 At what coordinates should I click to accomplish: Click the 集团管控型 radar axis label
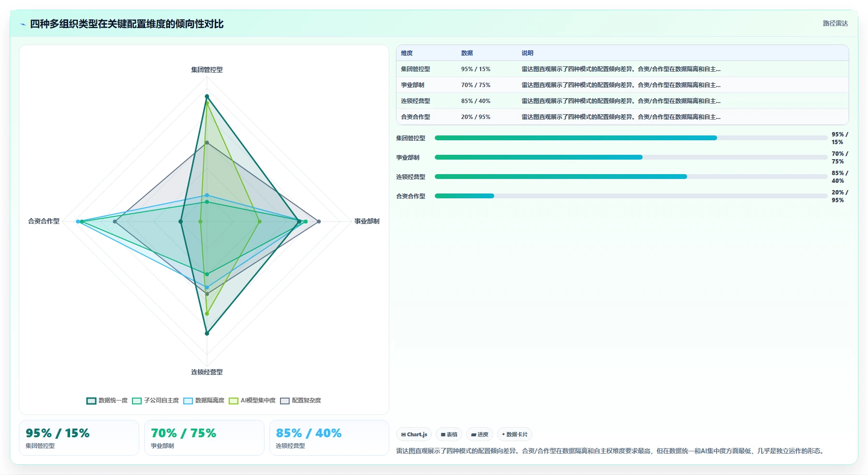tap(207, 70)
